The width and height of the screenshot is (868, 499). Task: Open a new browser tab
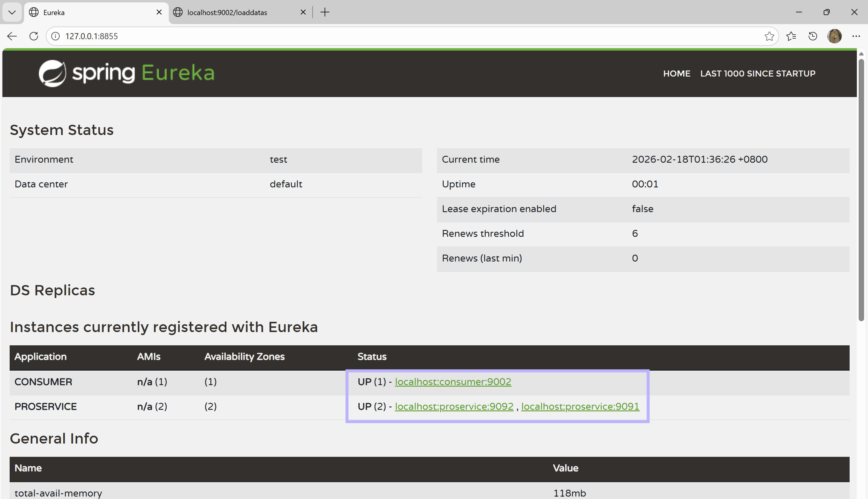click(325, 12)
